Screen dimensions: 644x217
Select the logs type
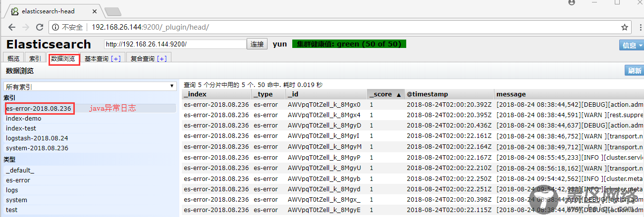(x=89, y=190)
